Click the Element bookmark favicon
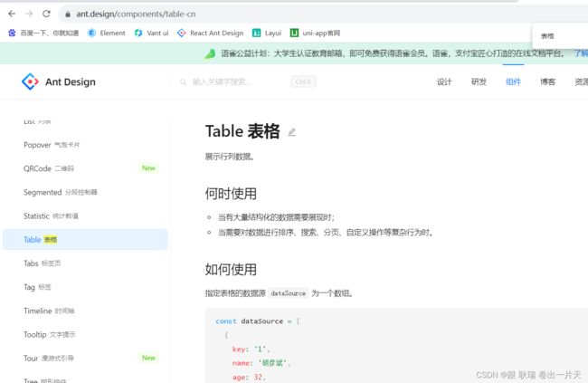 92,33
